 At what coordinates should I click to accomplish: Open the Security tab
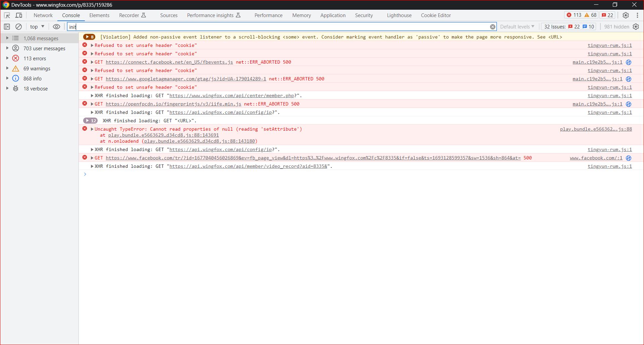[364, 15]
